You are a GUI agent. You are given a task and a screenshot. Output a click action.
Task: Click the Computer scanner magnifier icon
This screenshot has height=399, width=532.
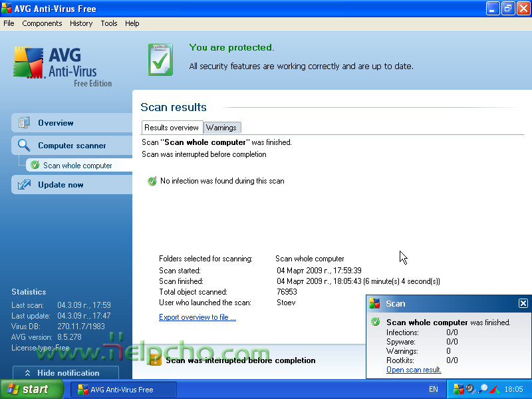[x=24, y=145]
